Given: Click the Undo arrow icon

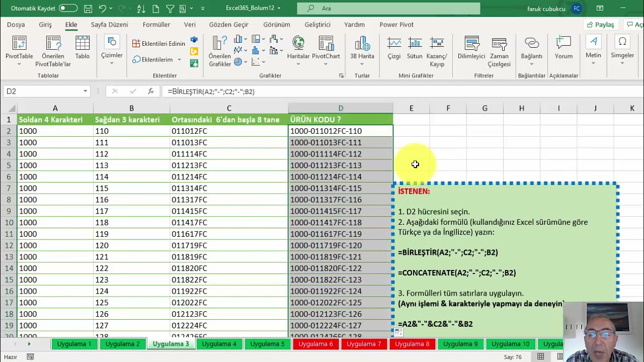Looking at the screenshot, I should pos(103,9).
